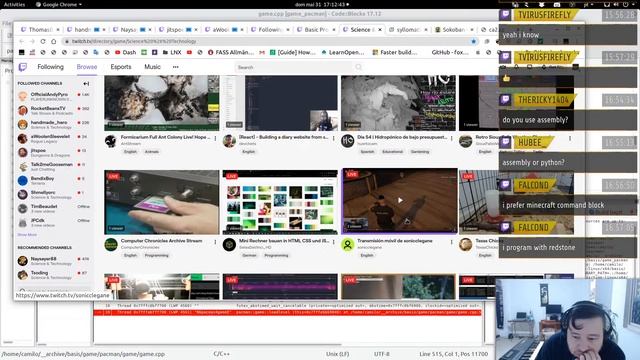640x360 pixels.
Task: Switch to the handmade_hero browser tab
Action: (x=86, y=30)
